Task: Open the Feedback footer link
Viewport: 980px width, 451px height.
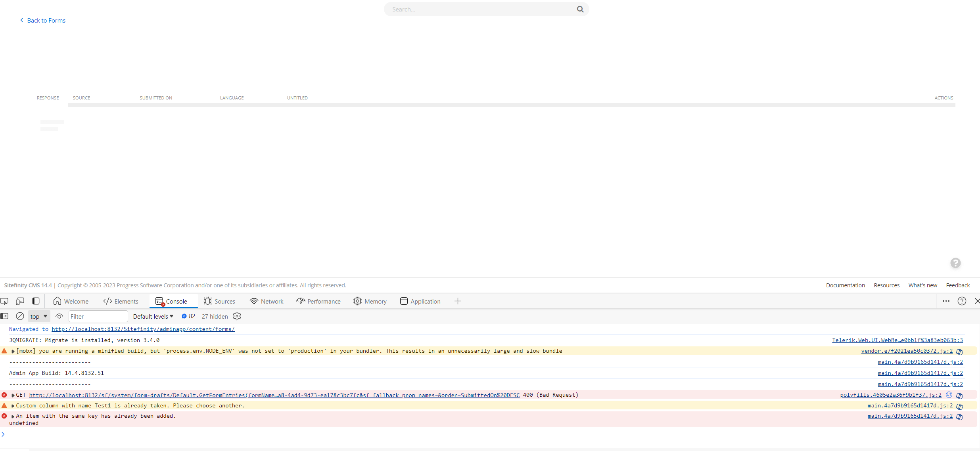Action: [958, 285]
